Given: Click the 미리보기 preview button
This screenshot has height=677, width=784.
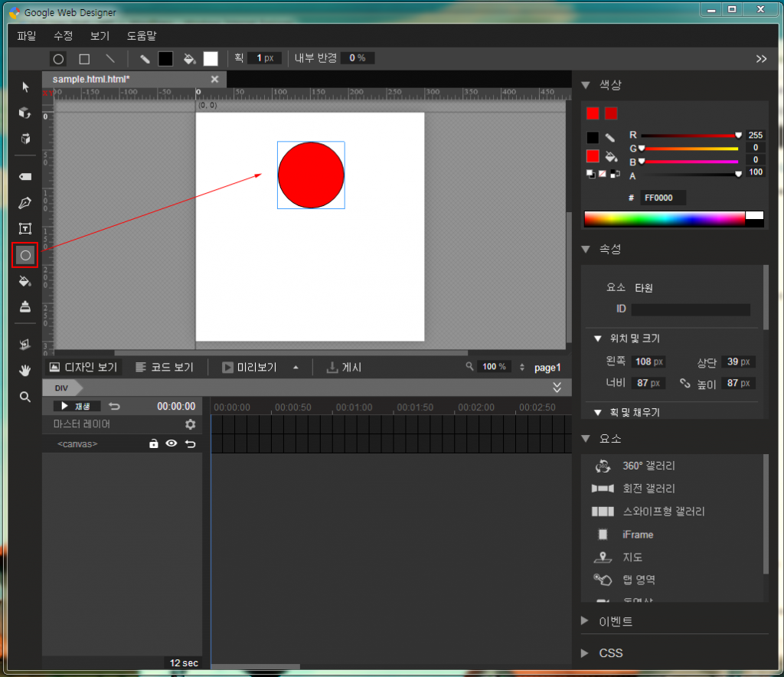Looking at the screenshot, I should (250, 368).
